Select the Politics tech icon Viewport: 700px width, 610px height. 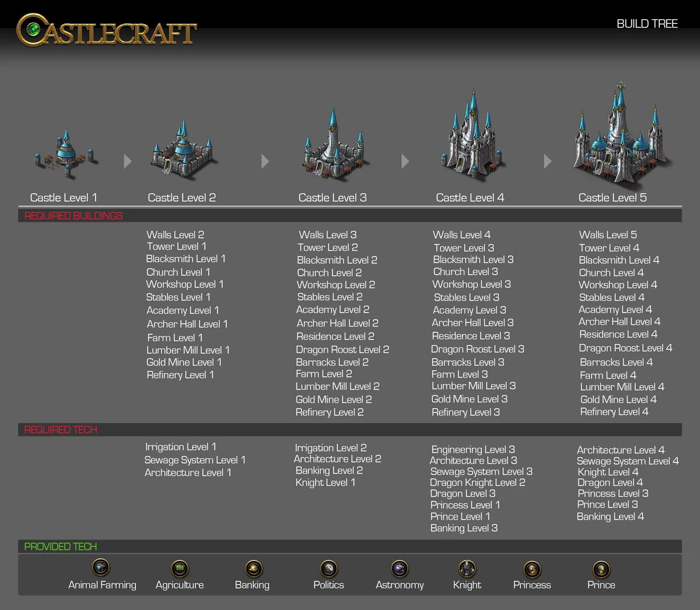[328, 569]
